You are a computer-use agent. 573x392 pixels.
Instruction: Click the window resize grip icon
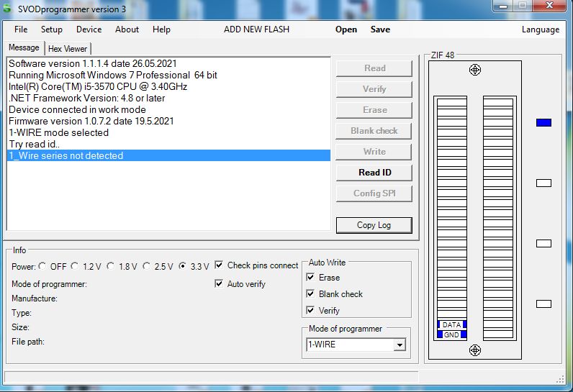click(560, 379)
